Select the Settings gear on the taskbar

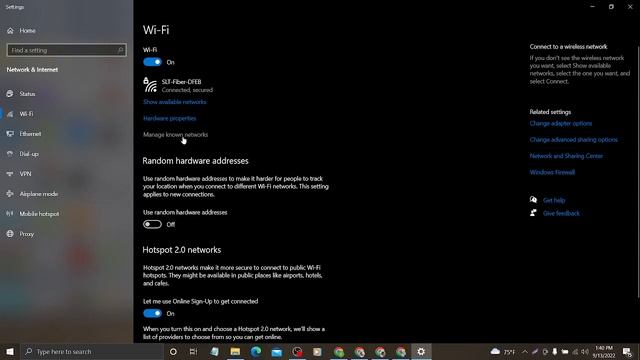pos(421,351)
